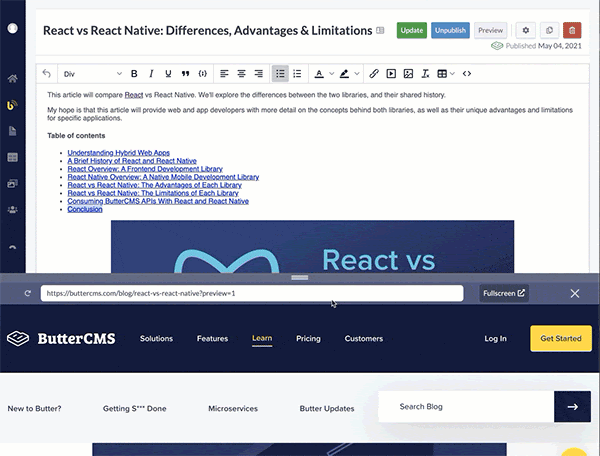The height and width of the screenshot is (456, 600).
Task: Toggle underline formatting
Action: (168, 74)
